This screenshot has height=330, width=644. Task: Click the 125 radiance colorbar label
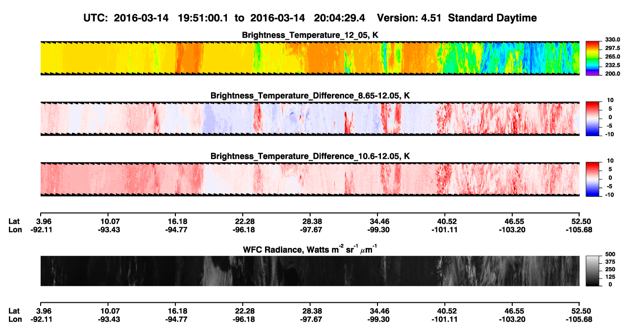(x=610, y=277)
